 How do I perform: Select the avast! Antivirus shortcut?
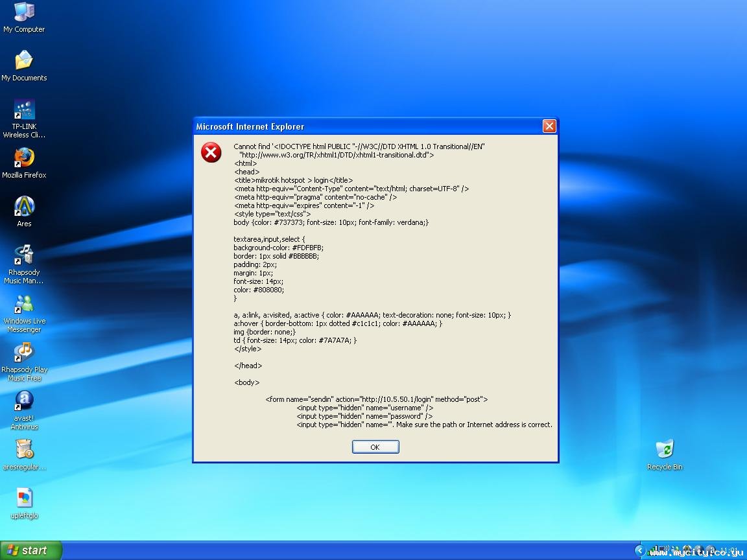click(24, 410)
